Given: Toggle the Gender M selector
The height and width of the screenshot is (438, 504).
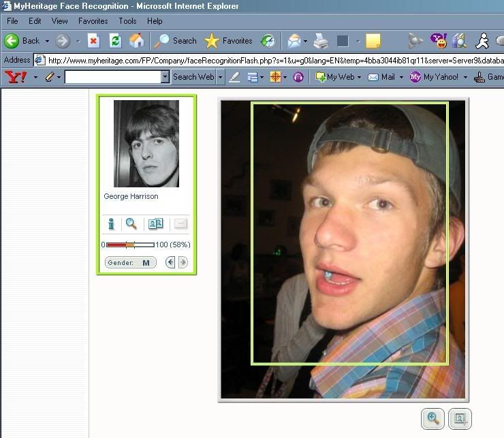Looking at the screenshot, I should click(131, 263).
